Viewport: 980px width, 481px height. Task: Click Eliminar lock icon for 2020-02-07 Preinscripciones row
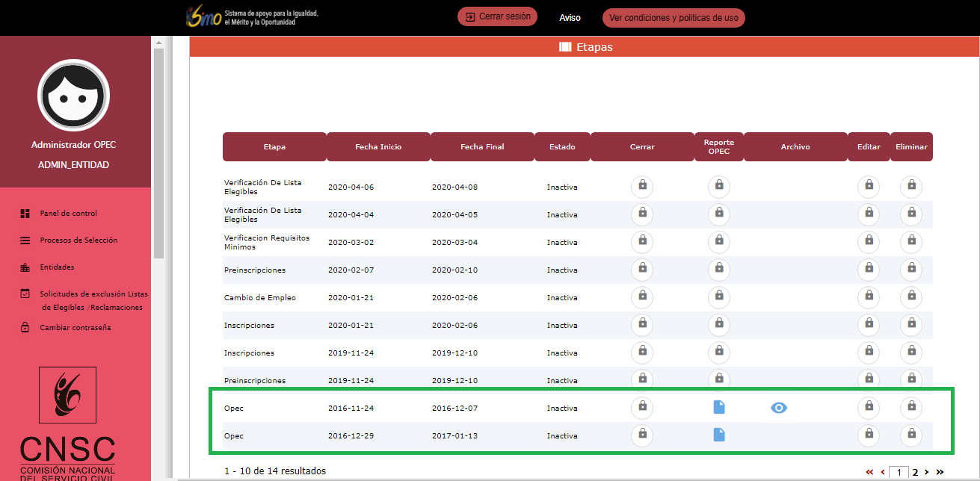tap(911, 270)
